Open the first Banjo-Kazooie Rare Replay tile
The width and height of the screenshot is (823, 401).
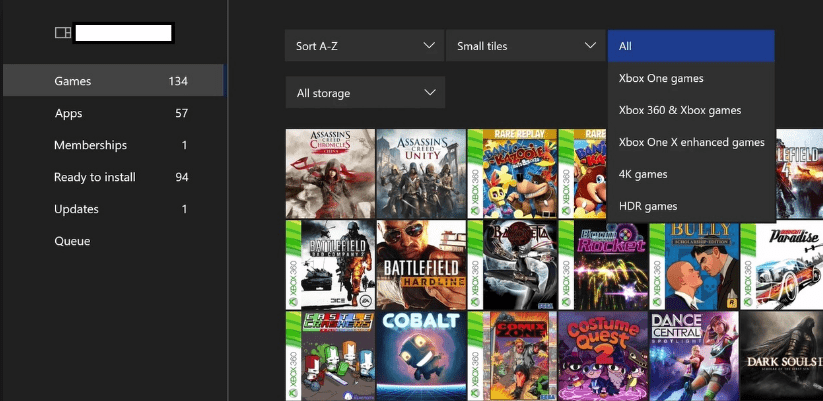pyautogui.click(x=512, y=174)
